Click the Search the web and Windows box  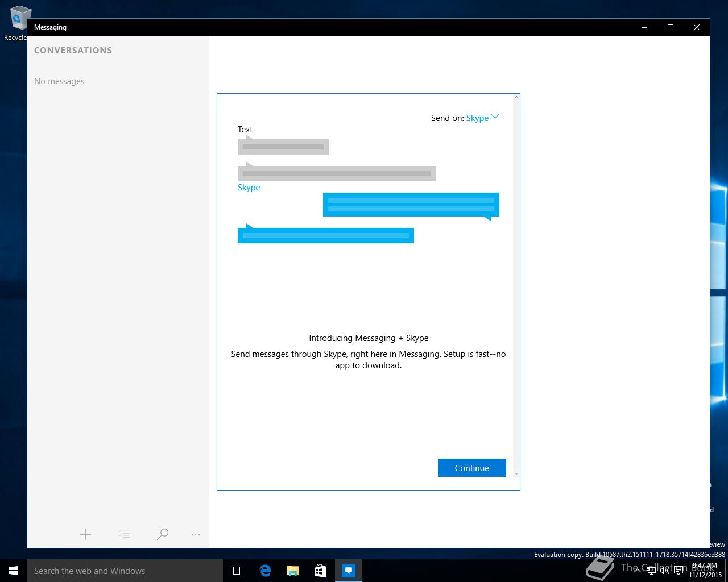[125, 571]
